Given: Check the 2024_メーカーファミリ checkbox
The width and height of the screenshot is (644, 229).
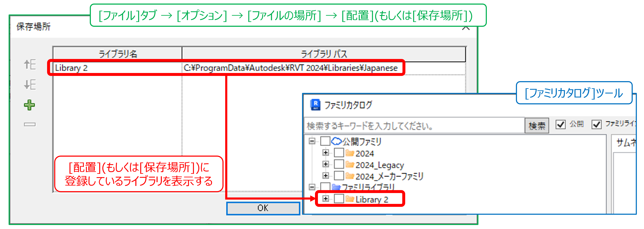Looking at the screenshot, I should [x=339, y=176].
